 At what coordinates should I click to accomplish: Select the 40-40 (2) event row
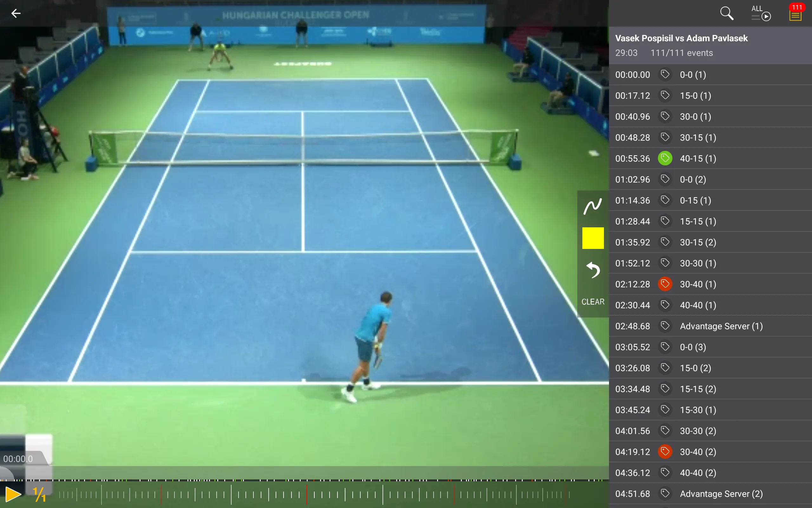point(710,473)
